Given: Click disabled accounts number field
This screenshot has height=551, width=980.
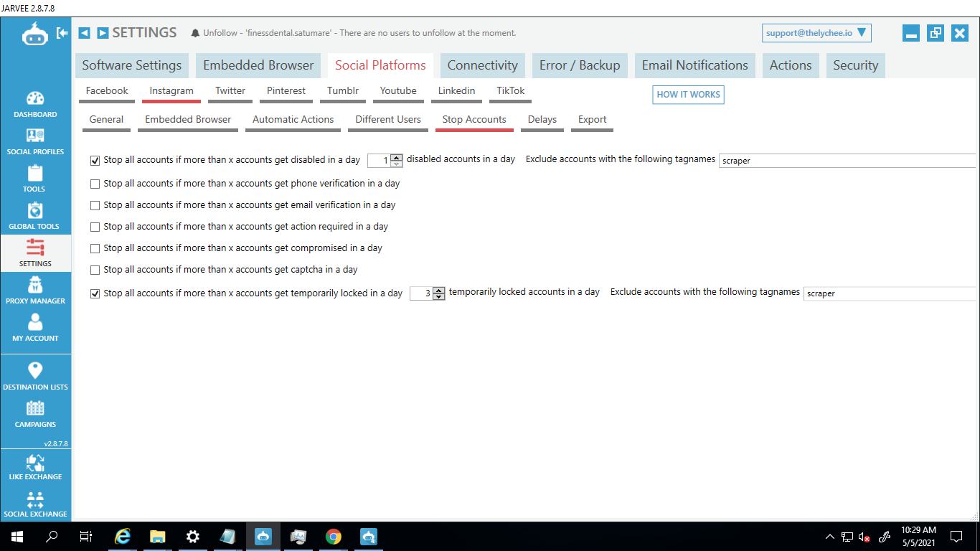Looking at the screenshot, I should click(x=379, y=161).
